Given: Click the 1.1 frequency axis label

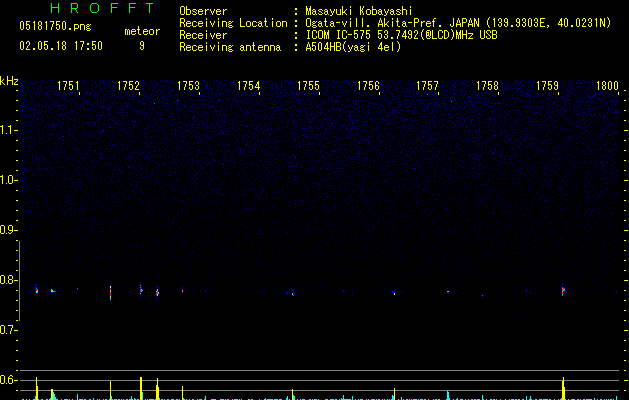Looking at the screenshot, I should (x=8, y=130).
